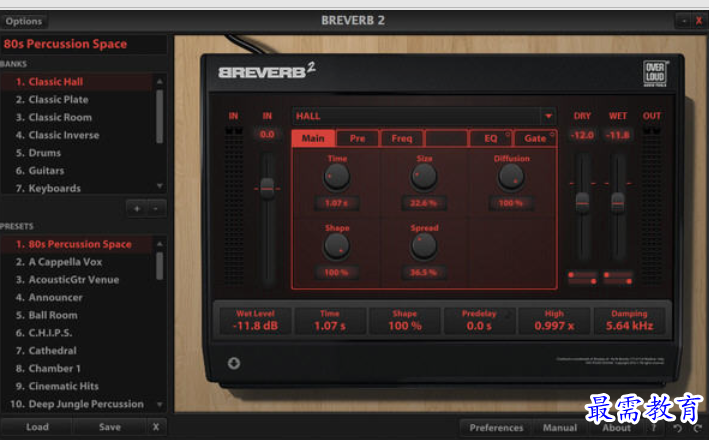Click the Time value field 1.07 s under knob

coord(336,203)
